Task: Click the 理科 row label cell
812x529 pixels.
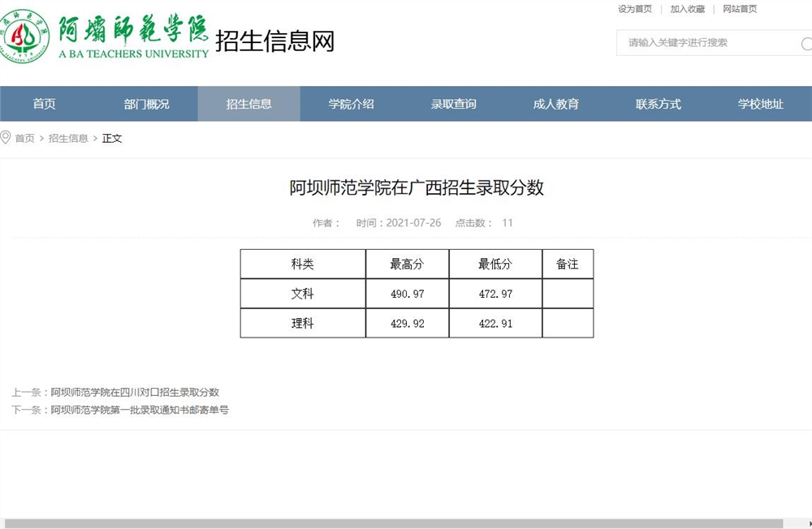Action: pos(303,324)
